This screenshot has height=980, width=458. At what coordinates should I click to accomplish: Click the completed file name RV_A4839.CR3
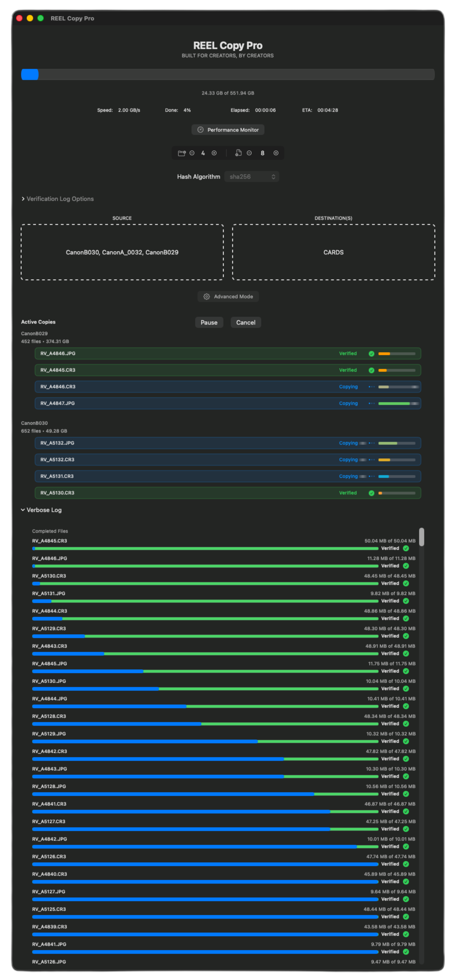point(49,927)
